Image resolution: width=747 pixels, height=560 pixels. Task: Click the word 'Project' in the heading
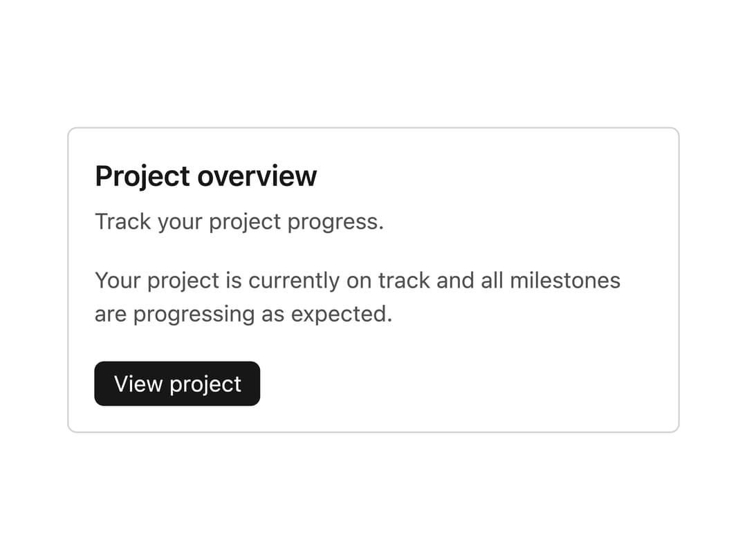142,177
